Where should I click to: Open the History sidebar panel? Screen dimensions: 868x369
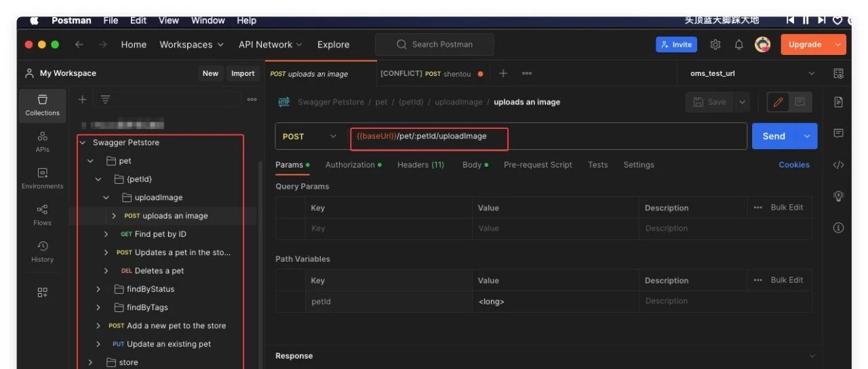pyautogui.click(x=42, y=252)
